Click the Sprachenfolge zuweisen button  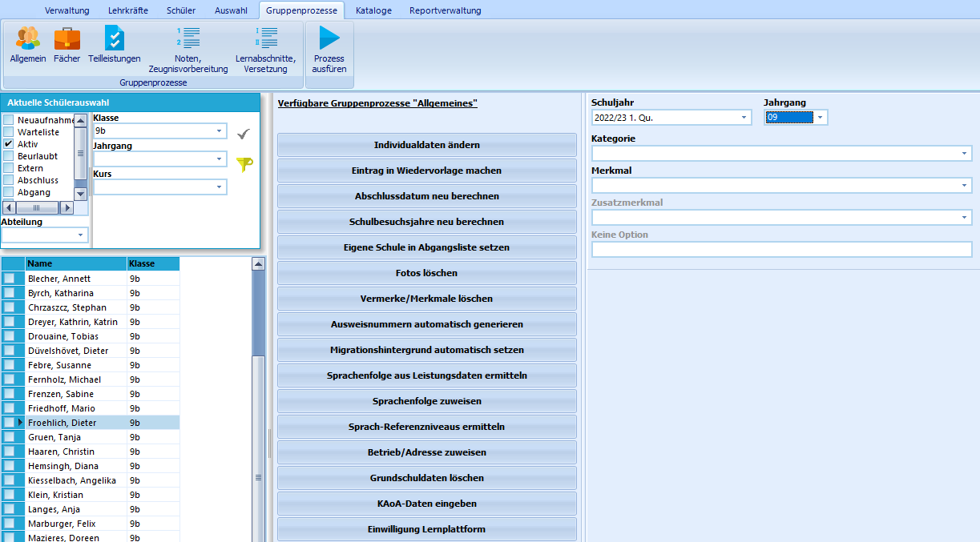pyautogui.click(x=427, y=401)
